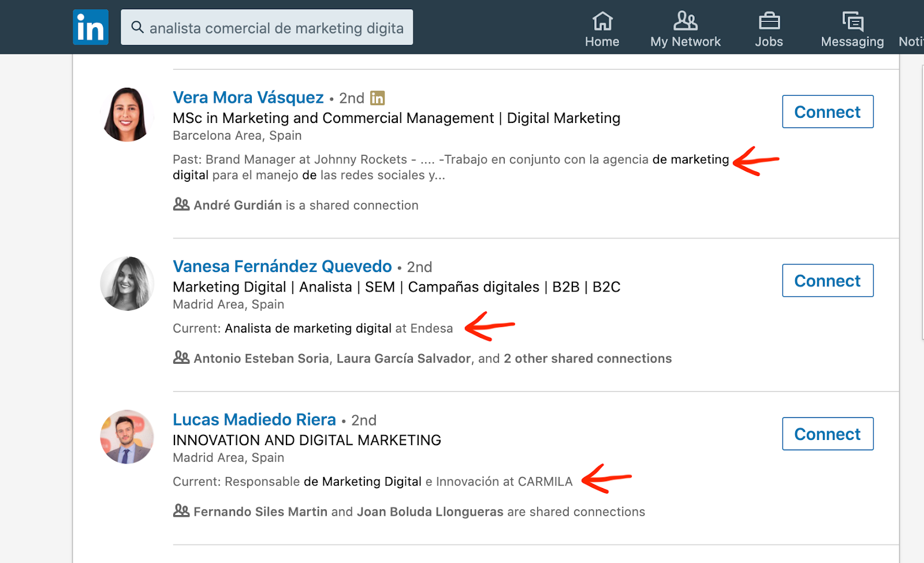Click Lucas Madiedo Riera's profile photo
The image size is (924, 563).
[127, 437]
